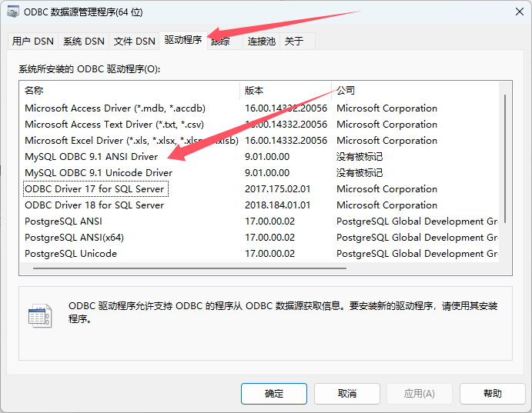The width and height of the screenshot is (532, 413).
Task: Click the vertical scrollbar of driver list
Action: tap(505, 158)
